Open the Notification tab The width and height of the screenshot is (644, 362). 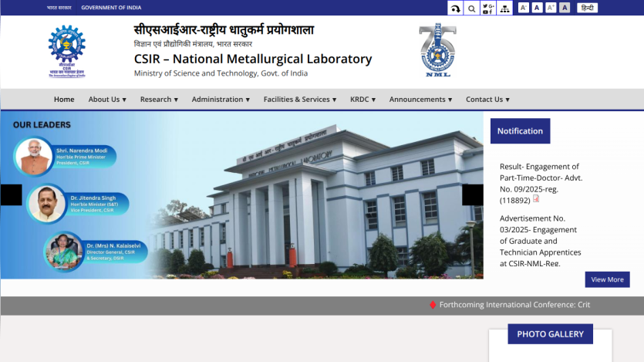(x=520, y=131)
